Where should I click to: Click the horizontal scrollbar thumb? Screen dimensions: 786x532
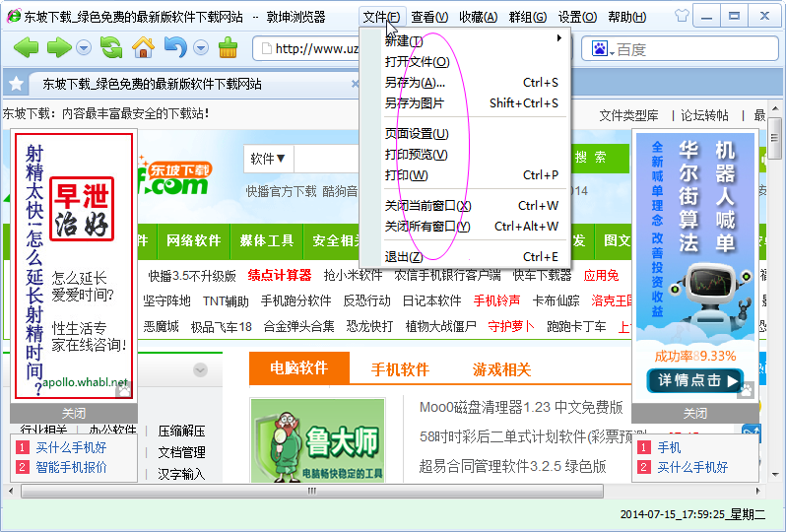(312, 491)
